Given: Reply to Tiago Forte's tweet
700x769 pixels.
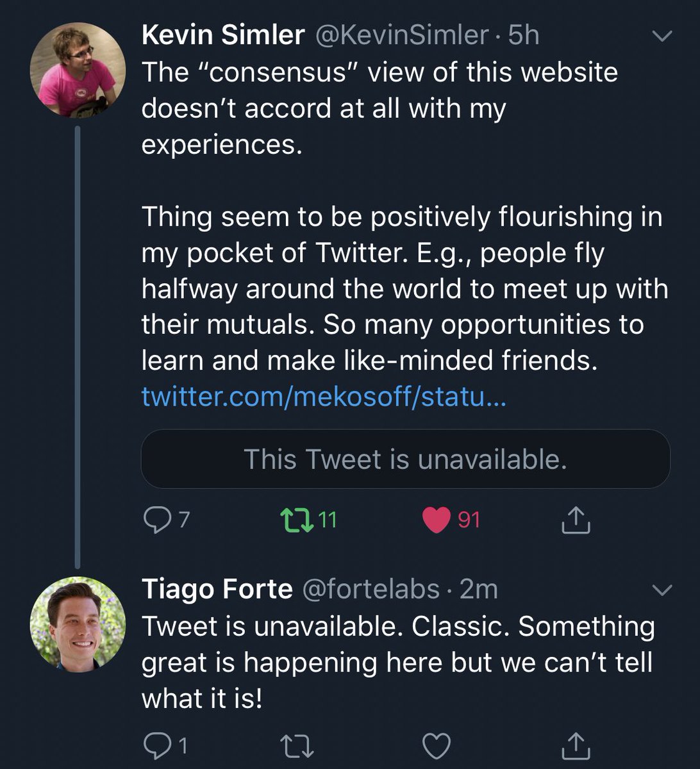Looking at the screenshot, I should [x=154, y=745].
